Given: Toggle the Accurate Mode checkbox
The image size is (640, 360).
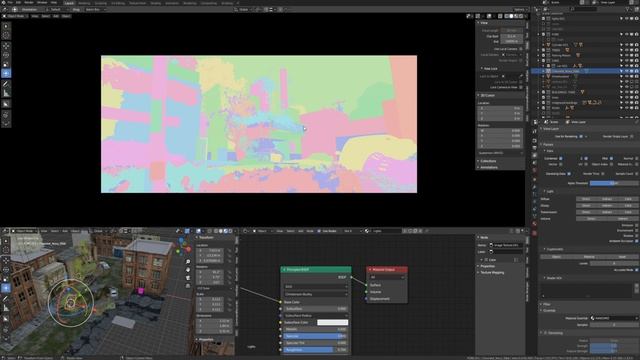Looking at the screenshot, I should pos(636,270).
